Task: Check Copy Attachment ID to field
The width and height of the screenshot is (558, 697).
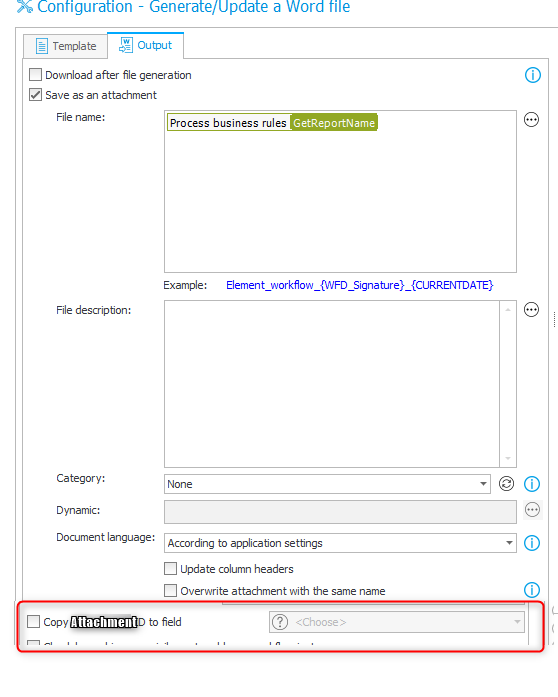Action: [x=33, y=621]
